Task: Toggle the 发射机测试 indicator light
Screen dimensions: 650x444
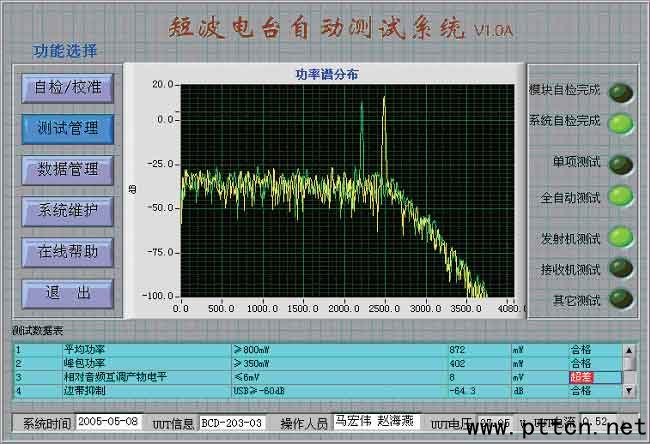Action: point(621,237)
